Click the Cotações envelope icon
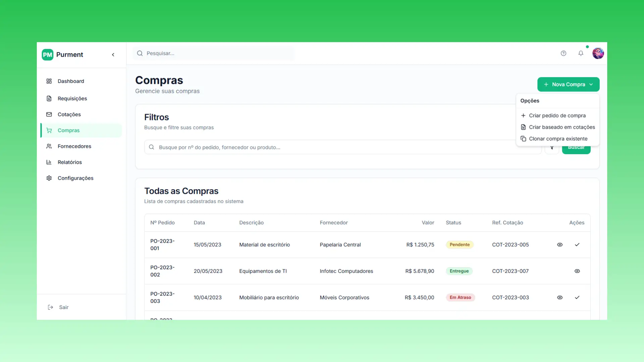The height and width of the screenshot is (362, 644). tap(49, 114)
